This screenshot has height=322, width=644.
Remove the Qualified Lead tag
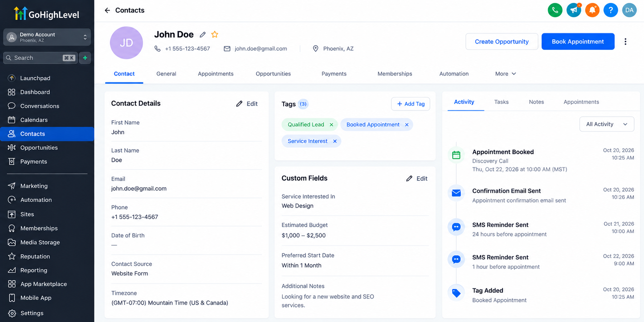point(331,125)
